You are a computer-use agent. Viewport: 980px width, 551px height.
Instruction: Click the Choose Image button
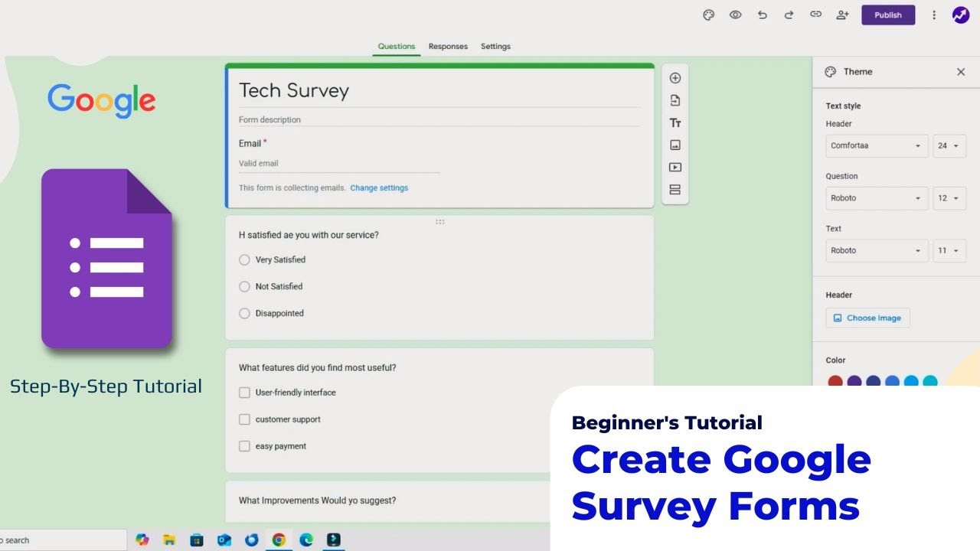[x=867, y=318]
